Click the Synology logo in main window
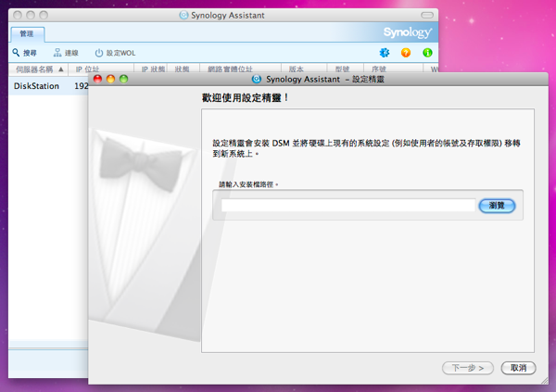Screen dimensions: 556x392 tap(408, 32)
